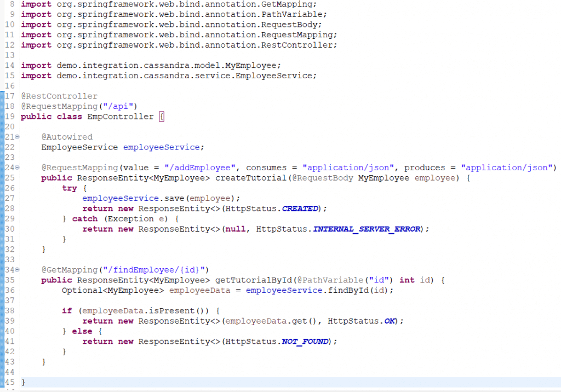Click the "/addEmployee" string literal

(x=200, y=168)
